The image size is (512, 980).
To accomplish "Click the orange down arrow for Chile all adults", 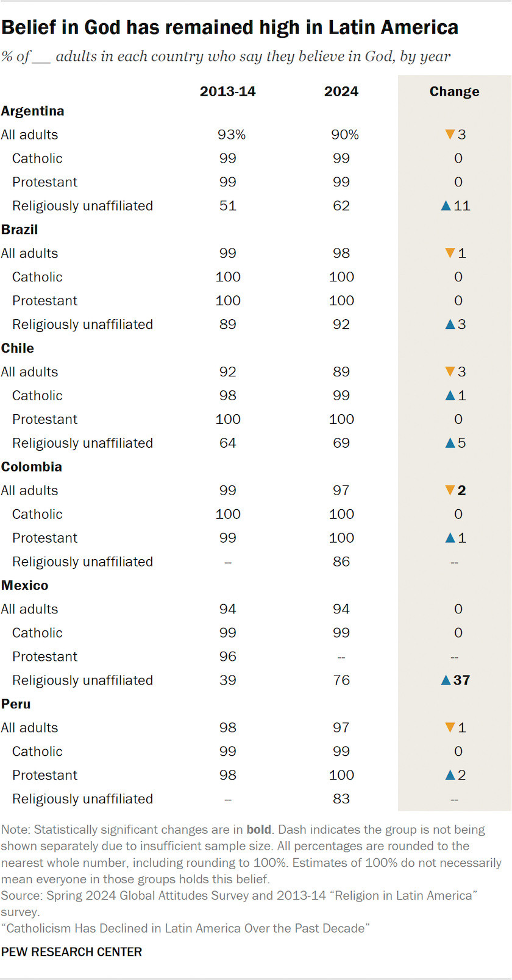I will click(450, 372).
